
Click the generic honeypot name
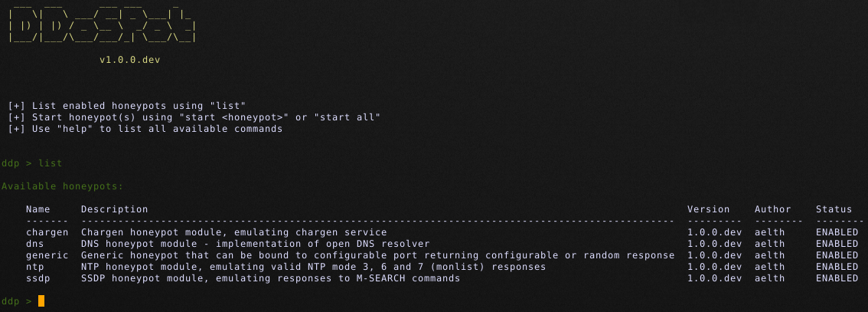pyautogui.click(x=47, y=255)
